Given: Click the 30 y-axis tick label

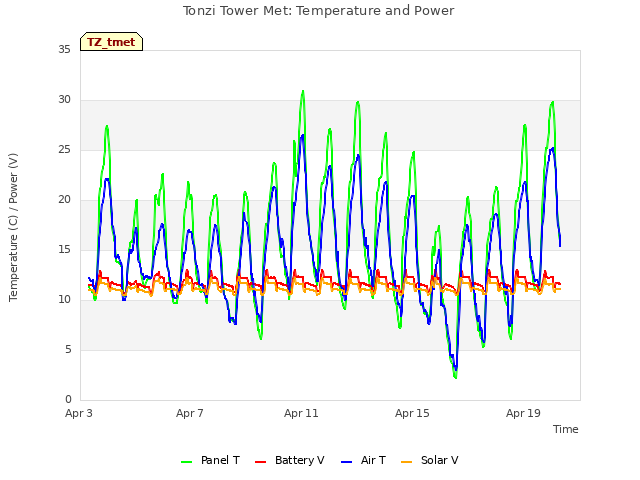Looking at the screenshot, I should (x=64, y=100).
